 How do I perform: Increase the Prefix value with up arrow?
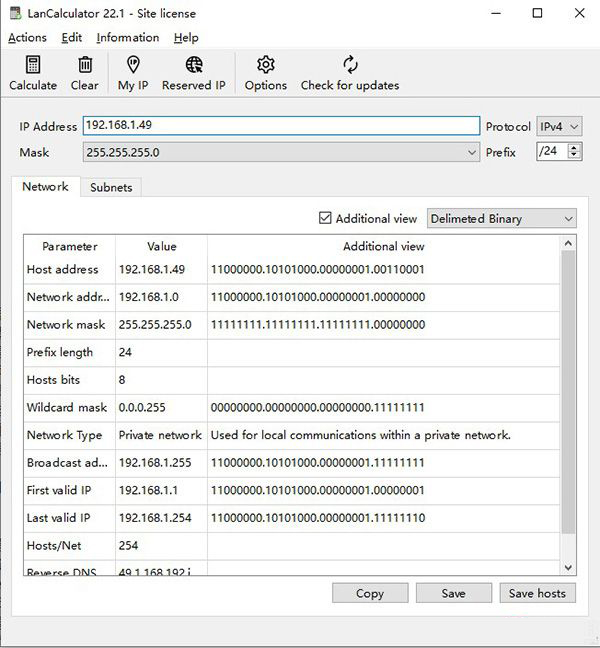pyautogui.click(x=574, y=147)
